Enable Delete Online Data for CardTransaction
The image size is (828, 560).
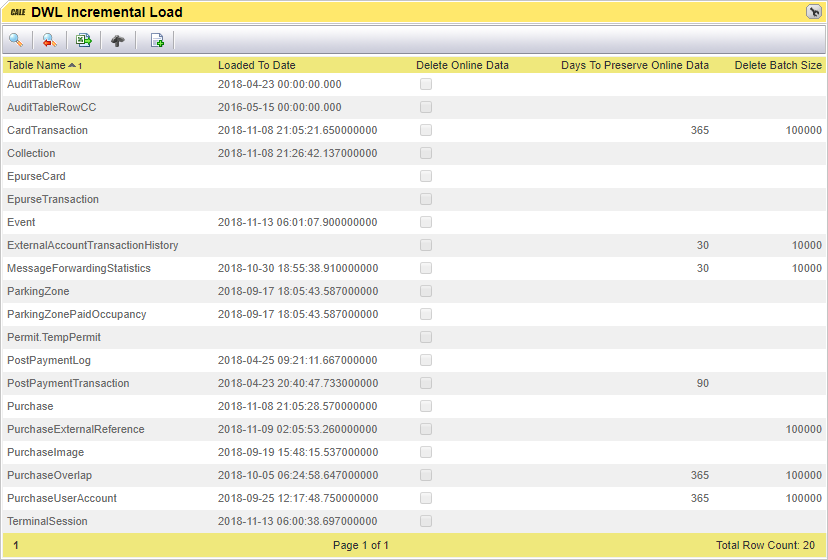(x=426, y=130)
